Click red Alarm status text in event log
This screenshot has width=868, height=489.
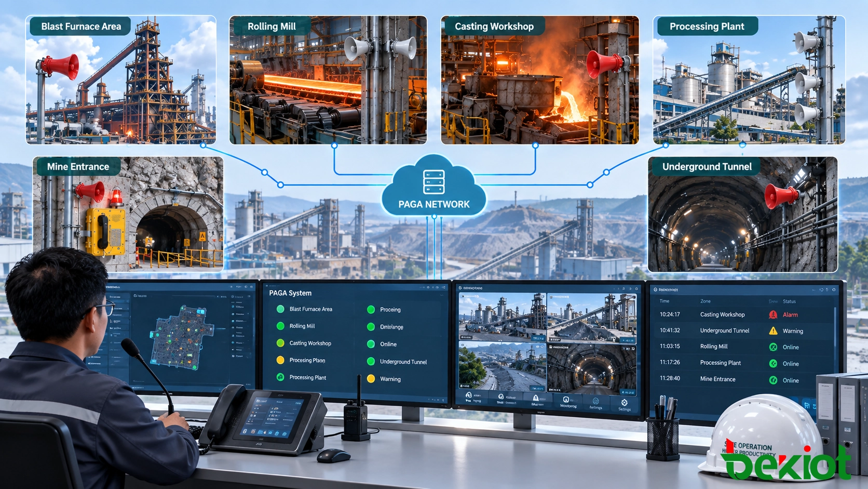pyautogui.click(x=790, y=315)
